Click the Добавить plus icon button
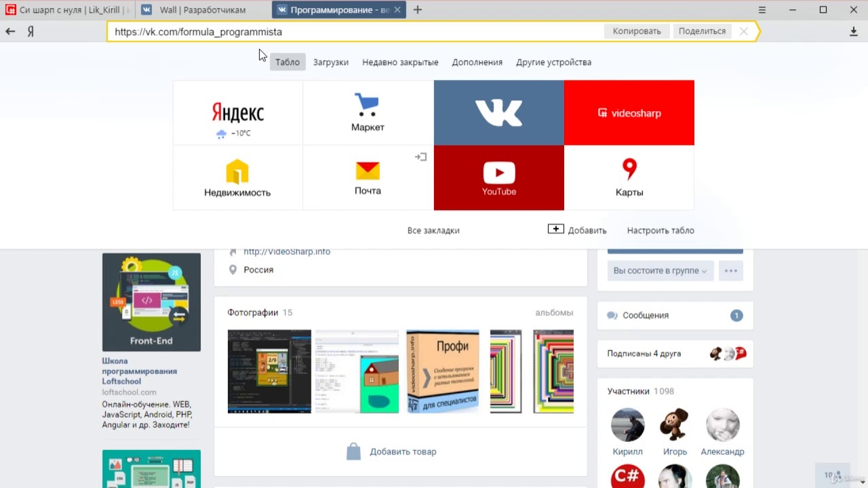 [x=577, y=230]
